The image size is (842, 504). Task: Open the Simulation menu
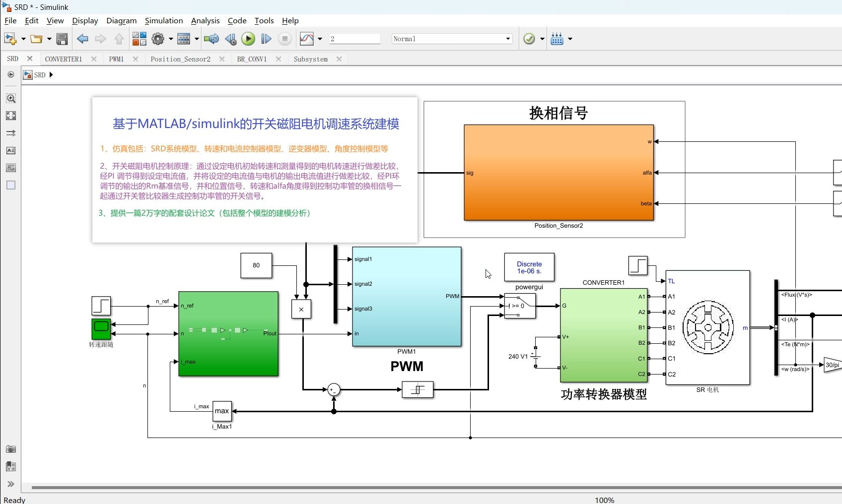tap(164, 20)
